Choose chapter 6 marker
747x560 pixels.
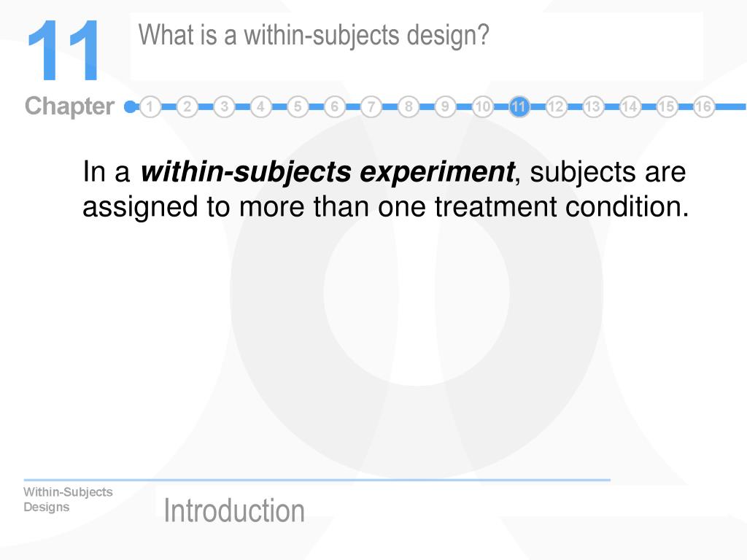point(334,106)
